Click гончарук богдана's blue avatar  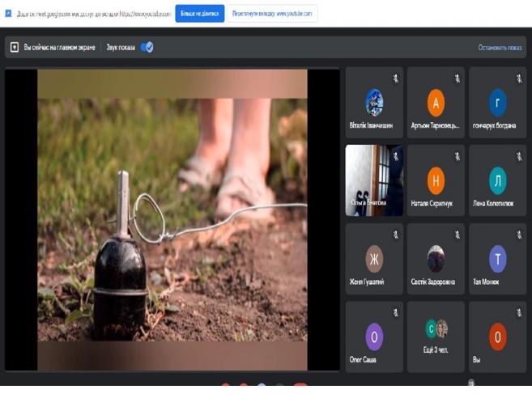click(497, 103)
